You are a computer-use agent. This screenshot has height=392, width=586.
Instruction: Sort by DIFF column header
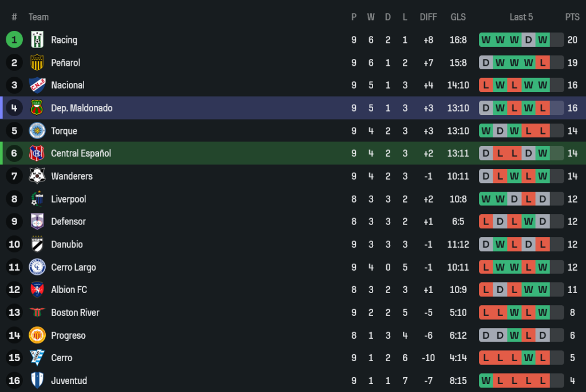(x=428, y=17)
